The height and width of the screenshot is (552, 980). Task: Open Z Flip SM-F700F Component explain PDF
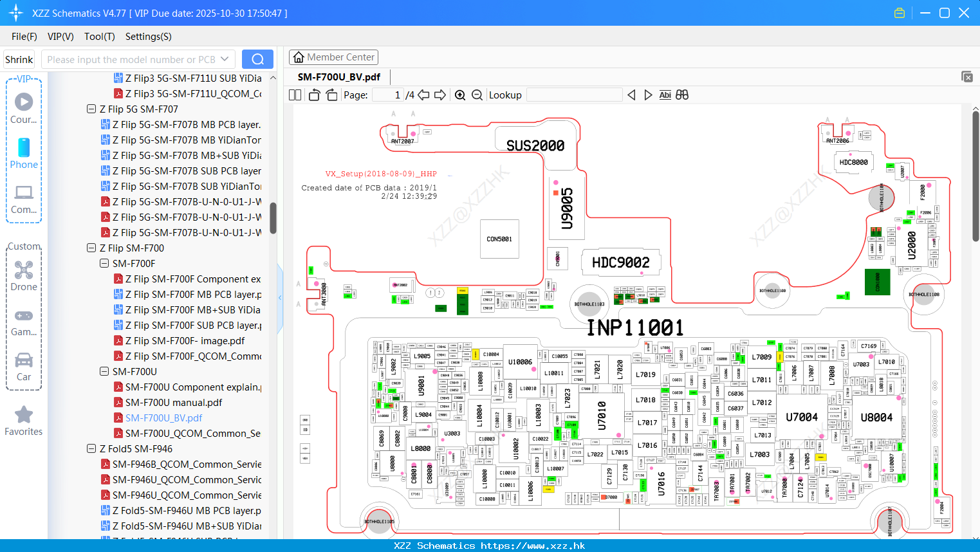pyautogui.click(x=187, y=279)
